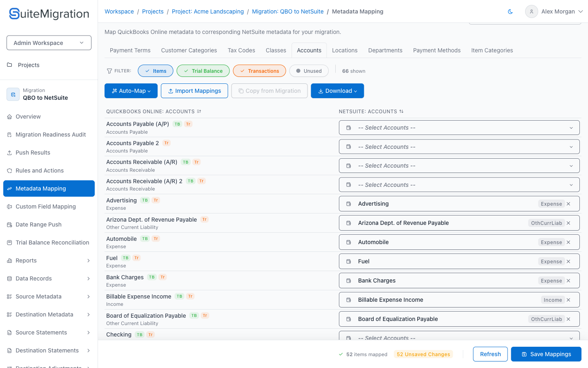This screenshot has height=368, width=588.
Task: Expand the Destination Metadata section
Action: [x=89, y=315]
